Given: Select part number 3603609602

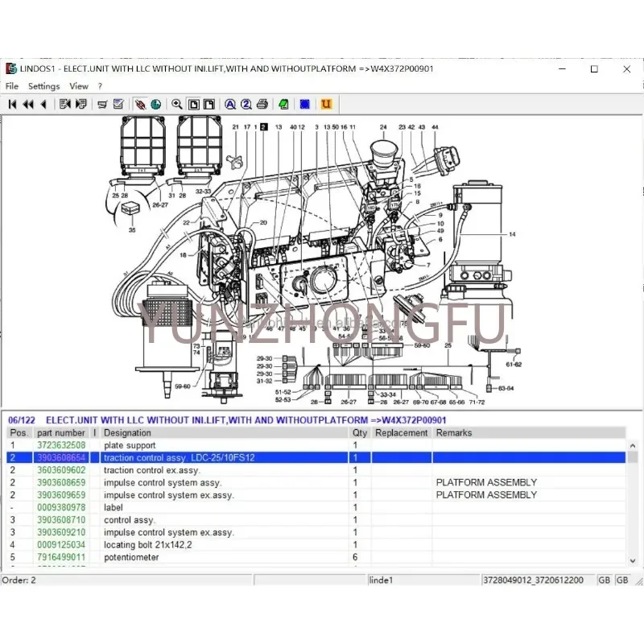Looking at the screenshot, I should (61, 470).
